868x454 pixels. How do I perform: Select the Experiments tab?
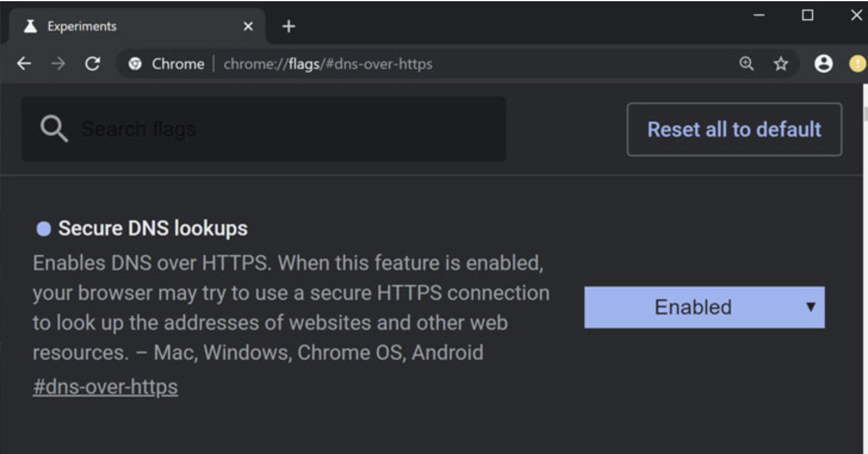(x=119, y=26)
